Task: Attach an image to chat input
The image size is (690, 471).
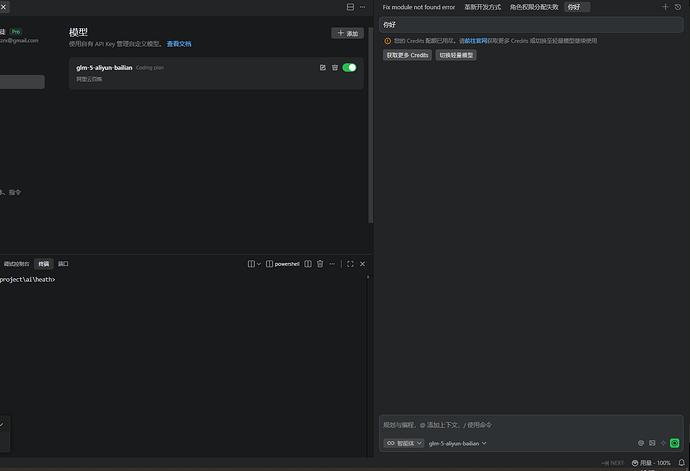Action: 652,443
